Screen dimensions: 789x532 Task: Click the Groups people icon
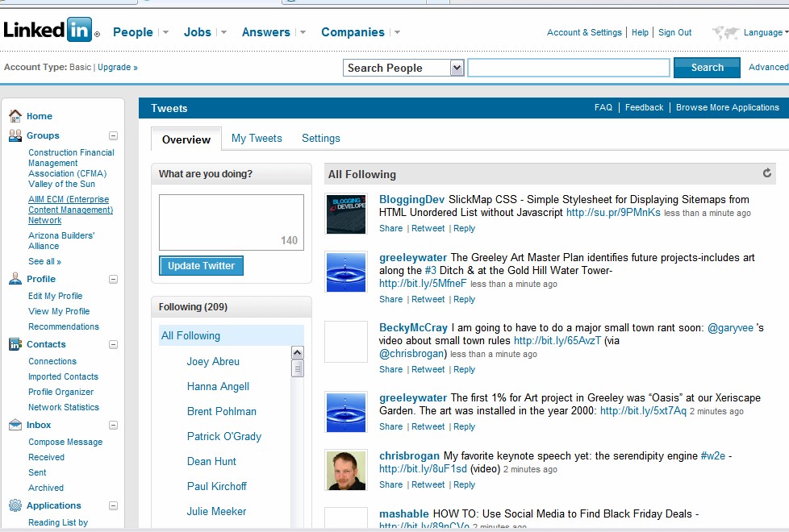15,135
